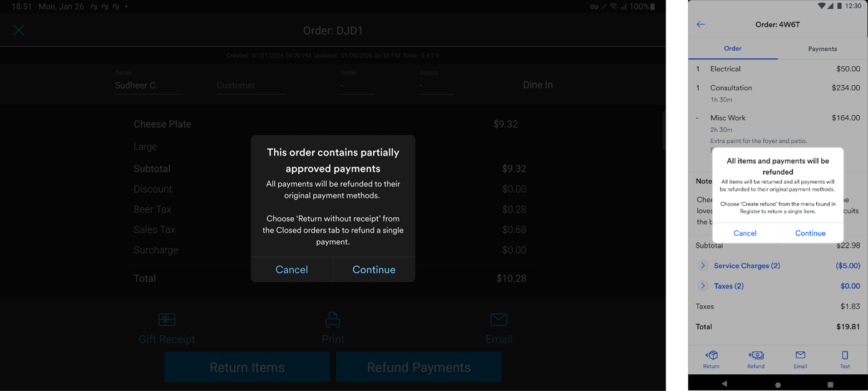Tap the Refund Payments button
The width and height of the screenshot is (868, 391).
tap(419, 367)
